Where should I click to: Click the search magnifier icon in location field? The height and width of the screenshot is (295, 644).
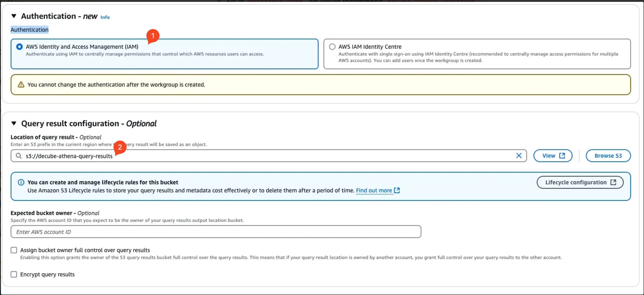[18, 156]
